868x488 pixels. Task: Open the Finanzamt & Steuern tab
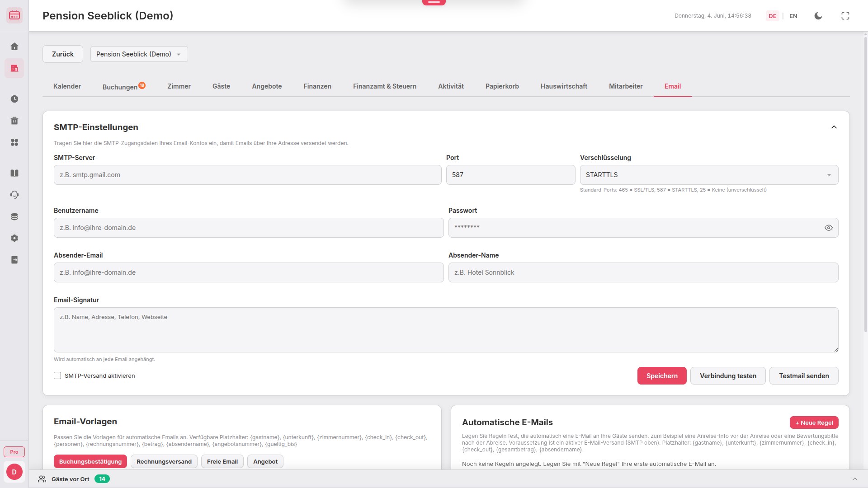coord(385,86)
